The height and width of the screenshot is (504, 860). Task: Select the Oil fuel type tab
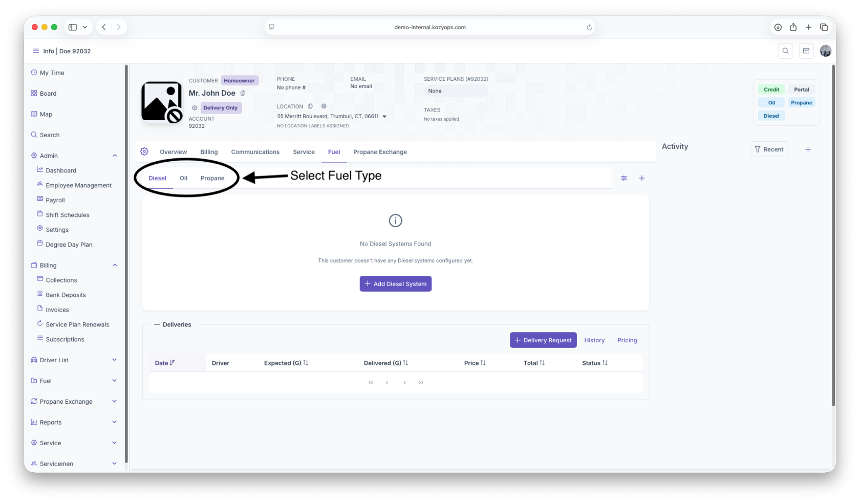coord(183,178)
